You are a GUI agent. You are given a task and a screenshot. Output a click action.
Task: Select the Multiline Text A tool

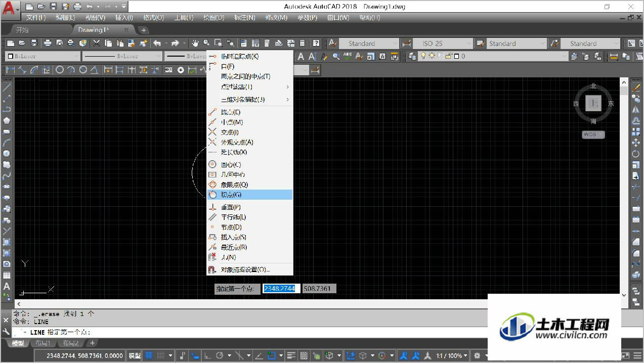click(7, 286)
